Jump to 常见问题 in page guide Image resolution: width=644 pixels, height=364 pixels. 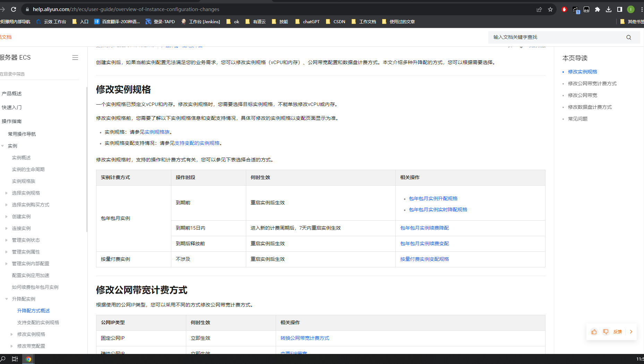coord(578,119)
